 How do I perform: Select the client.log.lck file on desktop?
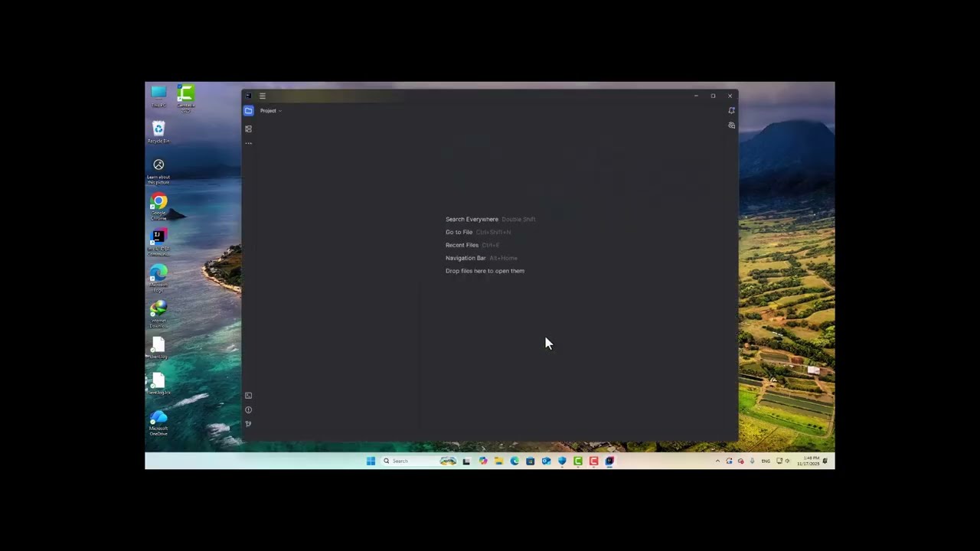pos(158,384)
